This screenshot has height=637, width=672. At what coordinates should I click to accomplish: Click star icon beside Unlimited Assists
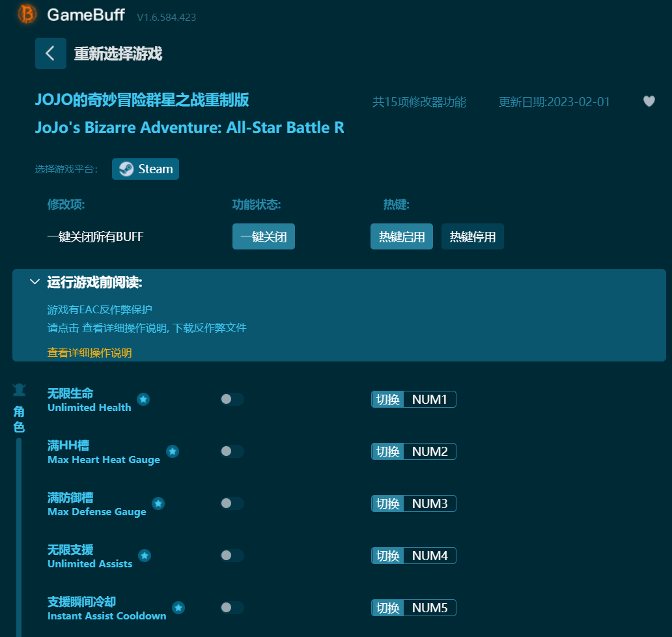145,556
